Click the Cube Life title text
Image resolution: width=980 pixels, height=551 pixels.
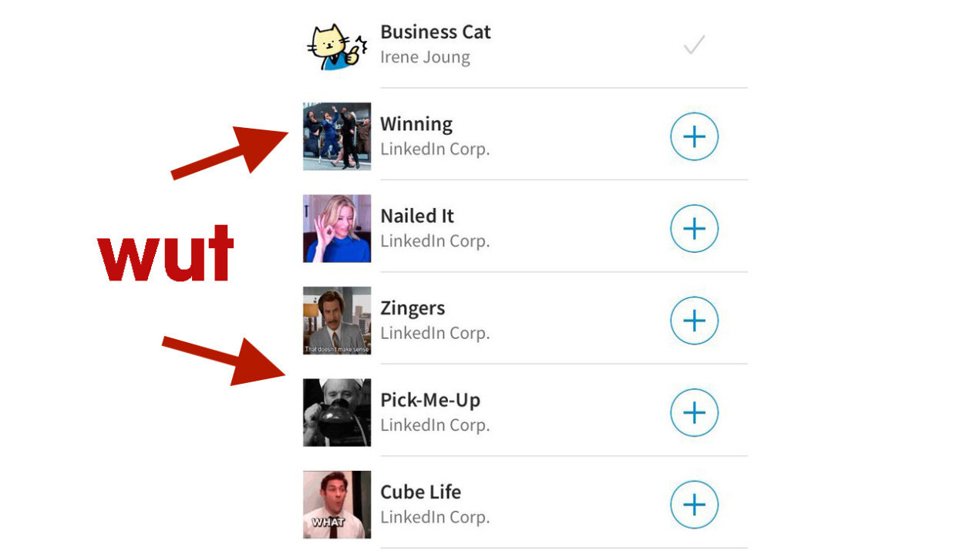click(421, 492)
